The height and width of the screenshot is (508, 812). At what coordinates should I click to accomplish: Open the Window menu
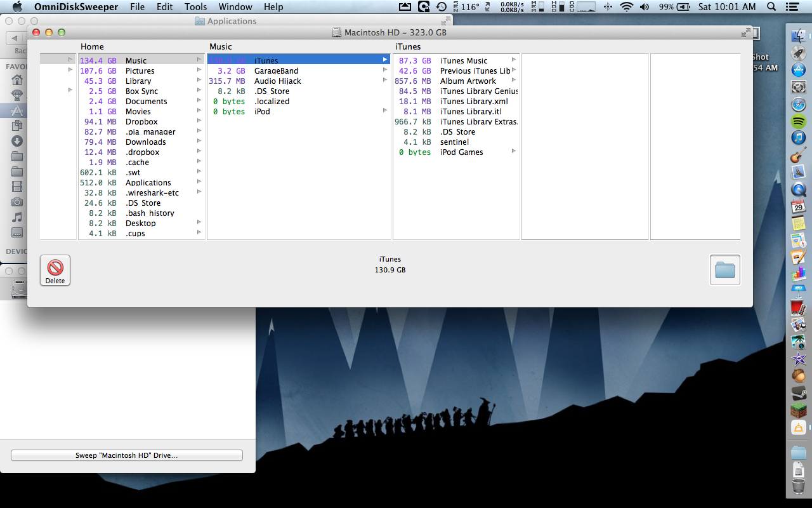pos(235,7)
